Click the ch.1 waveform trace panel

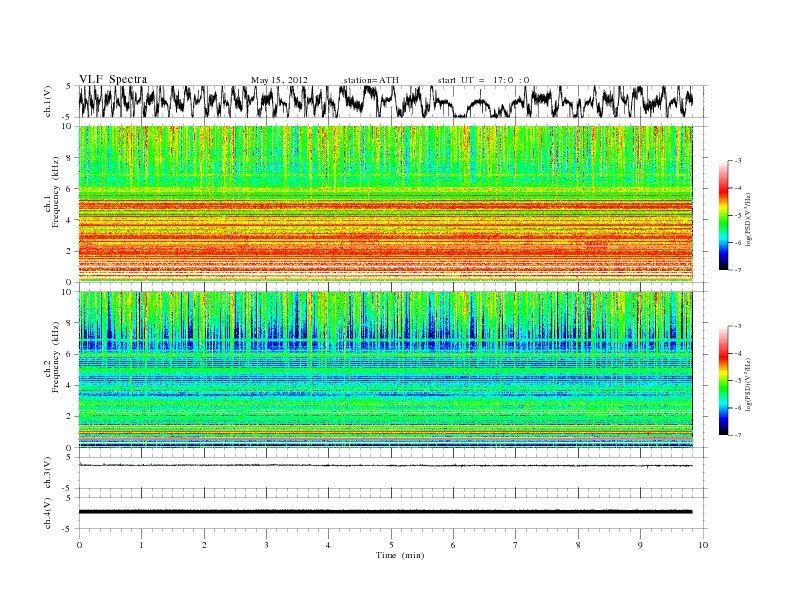[392, 101]
